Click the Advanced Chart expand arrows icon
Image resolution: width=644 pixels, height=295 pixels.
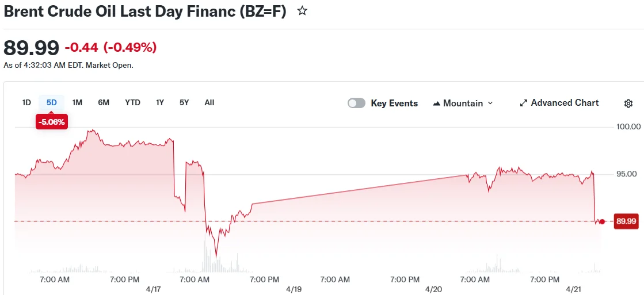pyautogui.click(x=524, y=103)
